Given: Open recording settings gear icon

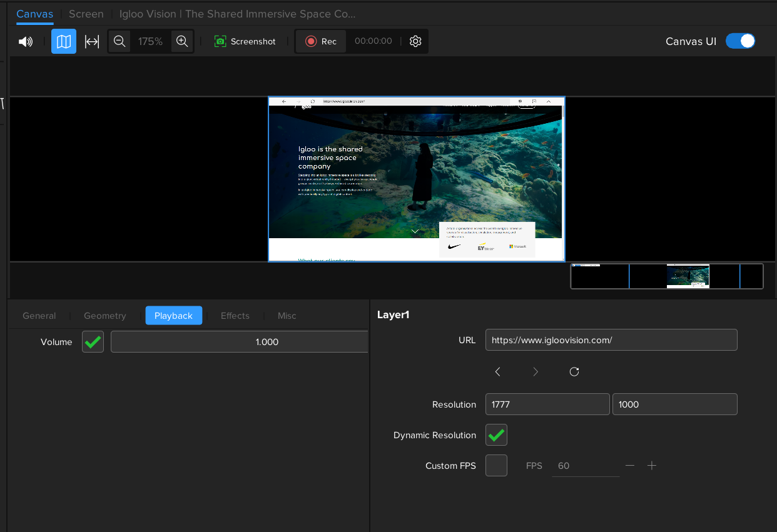Looking at the screenshot, I should (415, 41).
